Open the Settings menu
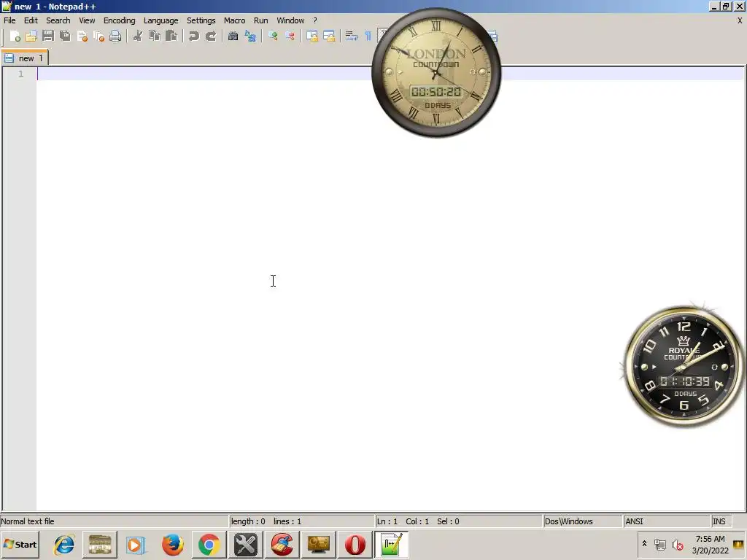The width and height of the screenshot is (747, 560). [x=201, y=20]
